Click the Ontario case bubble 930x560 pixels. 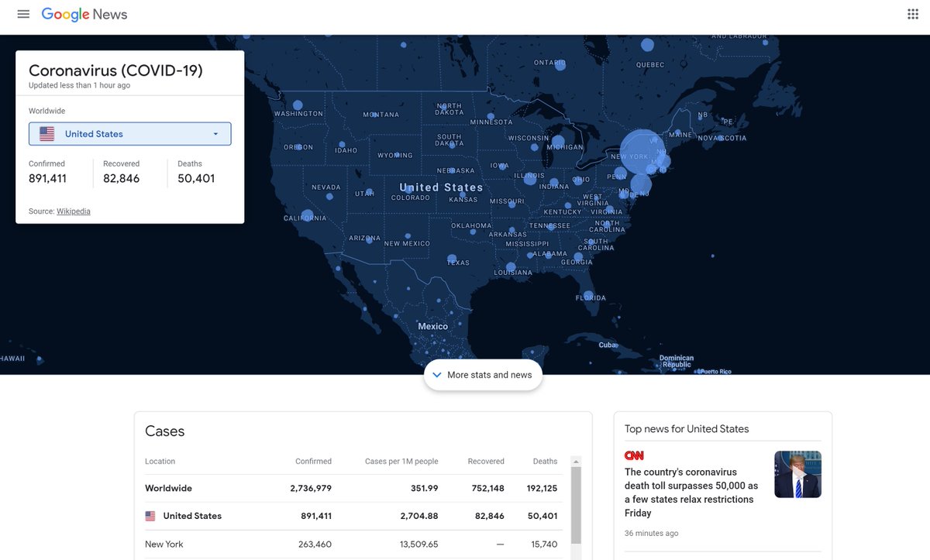(x=560, y=67)
